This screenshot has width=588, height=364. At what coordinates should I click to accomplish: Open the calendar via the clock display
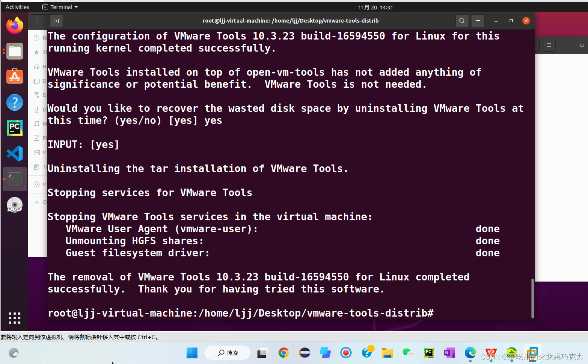click(376, 6)
